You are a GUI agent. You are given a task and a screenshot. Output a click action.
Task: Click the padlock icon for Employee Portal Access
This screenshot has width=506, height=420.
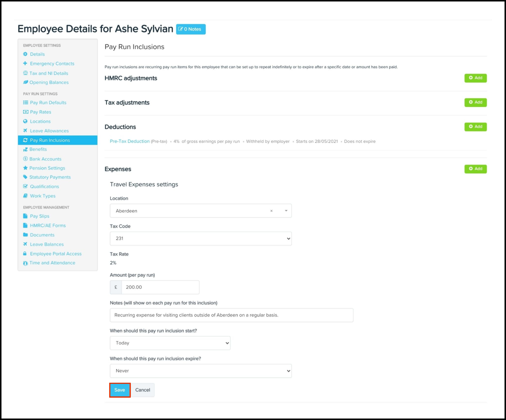point(25,253)
